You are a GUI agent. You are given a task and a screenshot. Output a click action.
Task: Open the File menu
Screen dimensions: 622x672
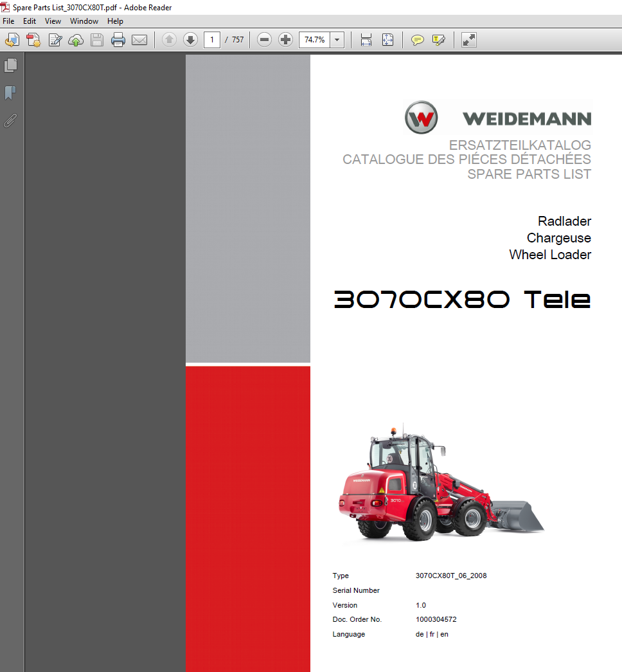click(8, 21)
